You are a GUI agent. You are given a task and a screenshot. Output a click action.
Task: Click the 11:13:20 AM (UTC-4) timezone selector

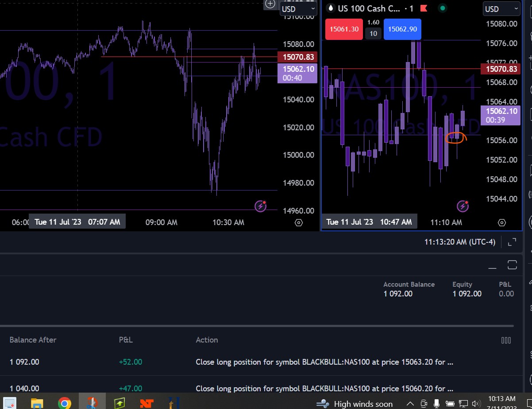tap(460, 242)
